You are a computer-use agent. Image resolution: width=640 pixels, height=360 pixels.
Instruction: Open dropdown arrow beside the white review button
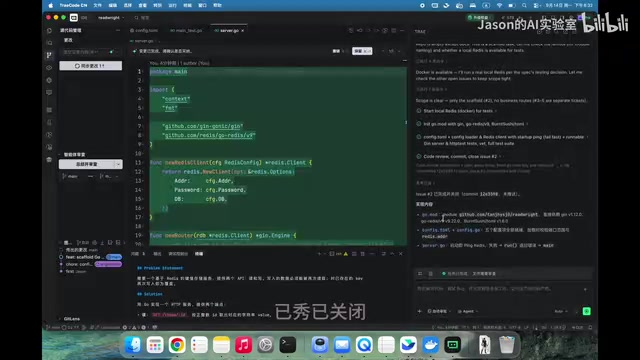pyautogui.click(x=118, y=164)
